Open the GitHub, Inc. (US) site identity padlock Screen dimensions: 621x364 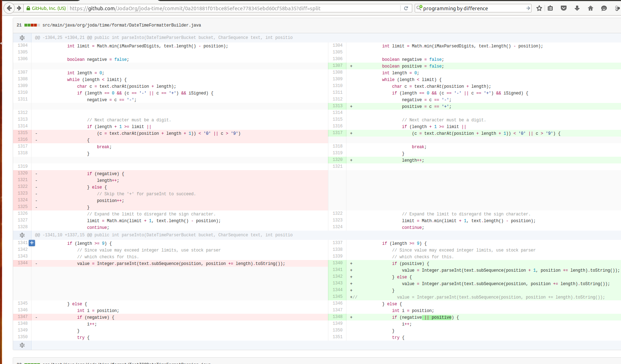pyautogui.click(x=46, y=8)
